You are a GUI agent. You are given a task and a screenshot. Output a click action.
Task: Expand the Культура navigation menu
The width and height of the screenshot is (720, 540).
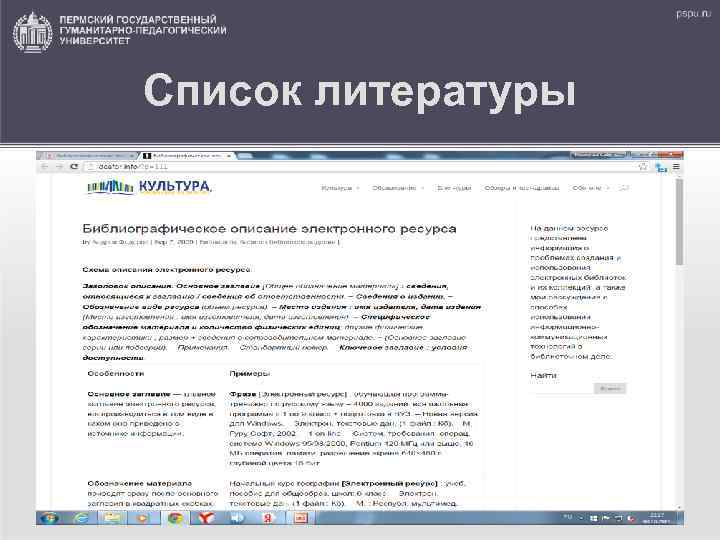click(340, 188)
